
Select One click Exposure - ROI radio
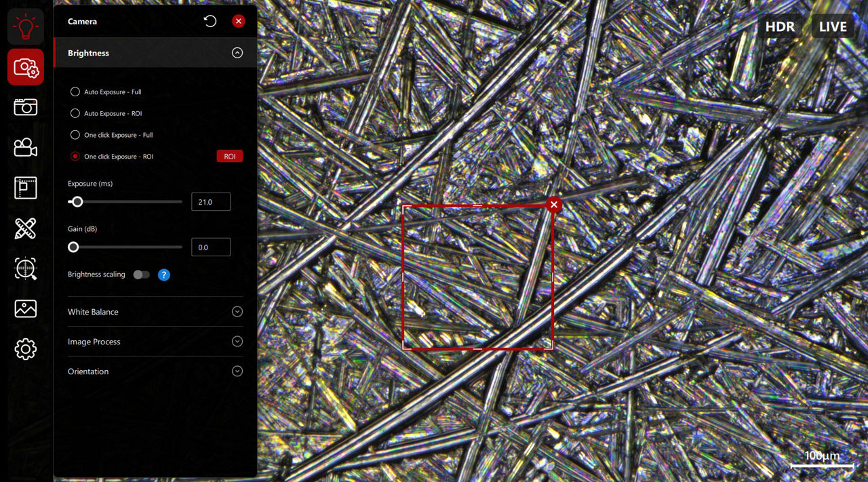pyautogui.click(x=75, y=157)
